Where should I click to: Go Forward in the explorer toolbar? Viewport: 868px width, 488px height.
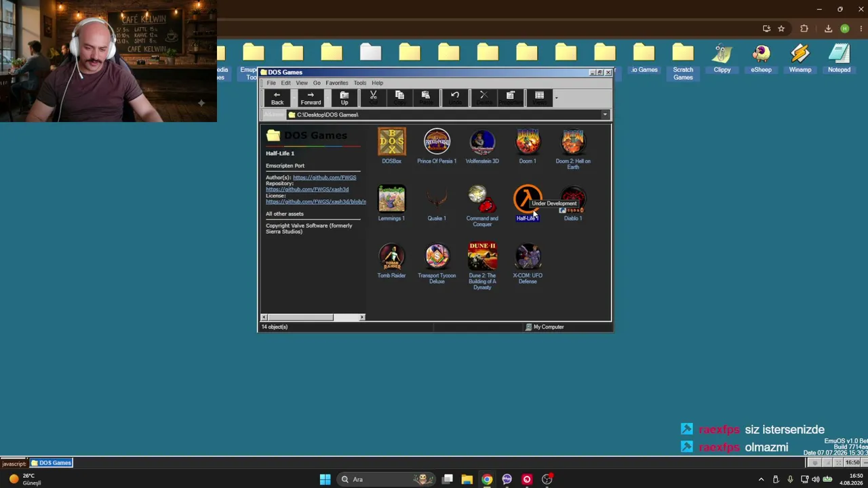click(311, 98)
